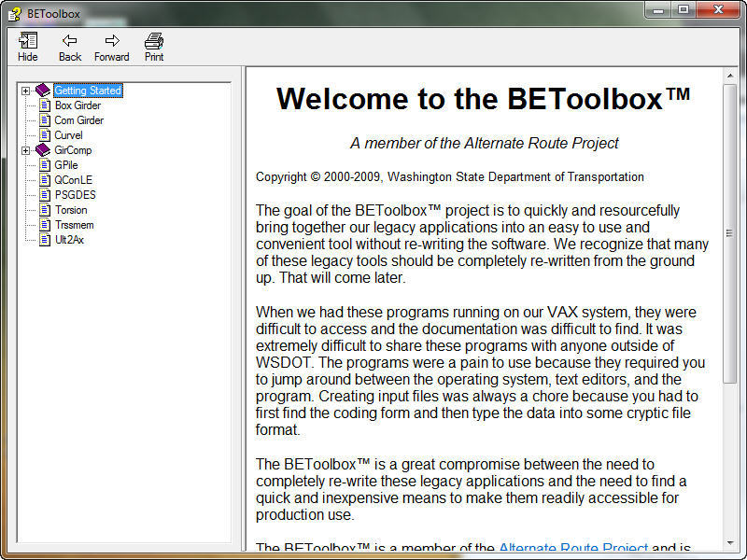
Task: Maximize the BEToolbox help window
Action: point(684,10)
